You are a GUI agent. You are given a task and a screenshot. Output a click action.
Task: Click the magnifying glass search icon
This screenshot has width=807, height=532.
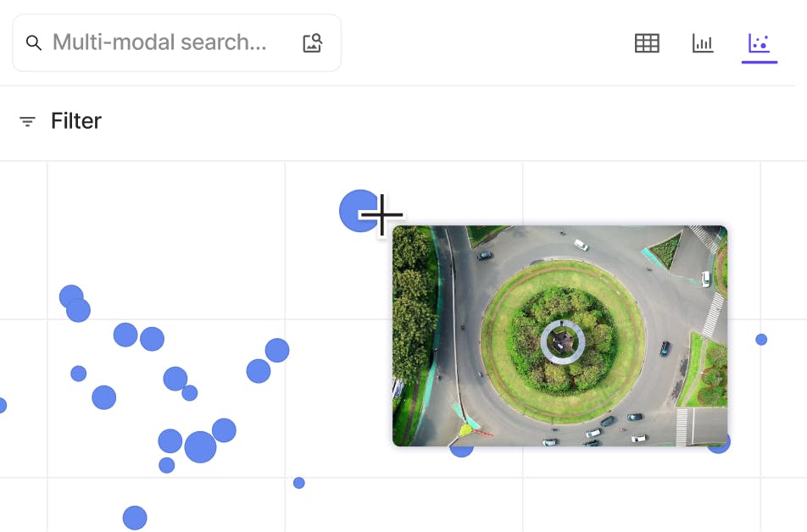click(x=34, y=42)
